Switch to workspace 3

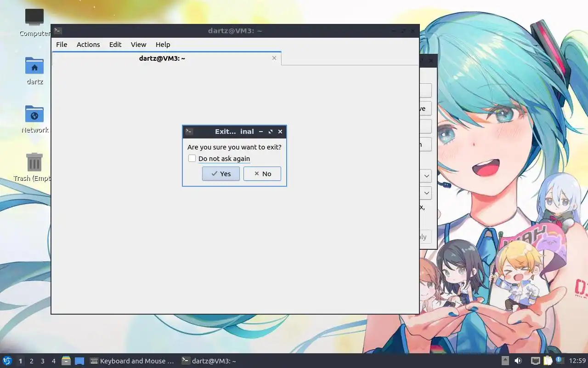tap(42, 361)
